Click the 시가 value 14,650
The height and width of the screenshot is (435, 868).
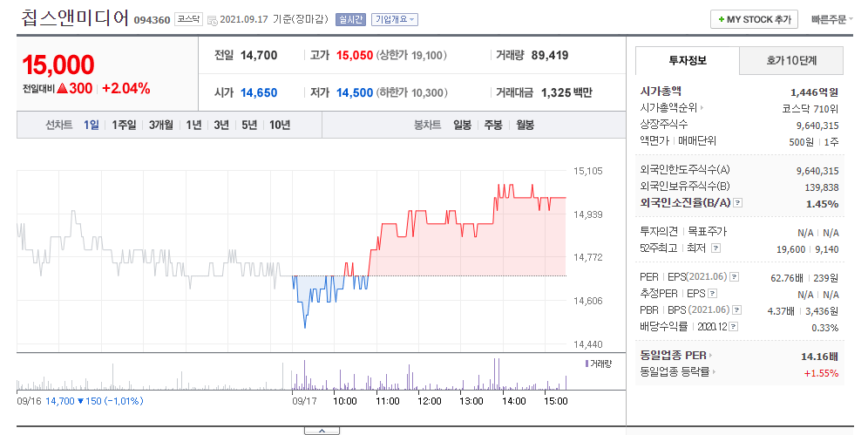(259, 93)
